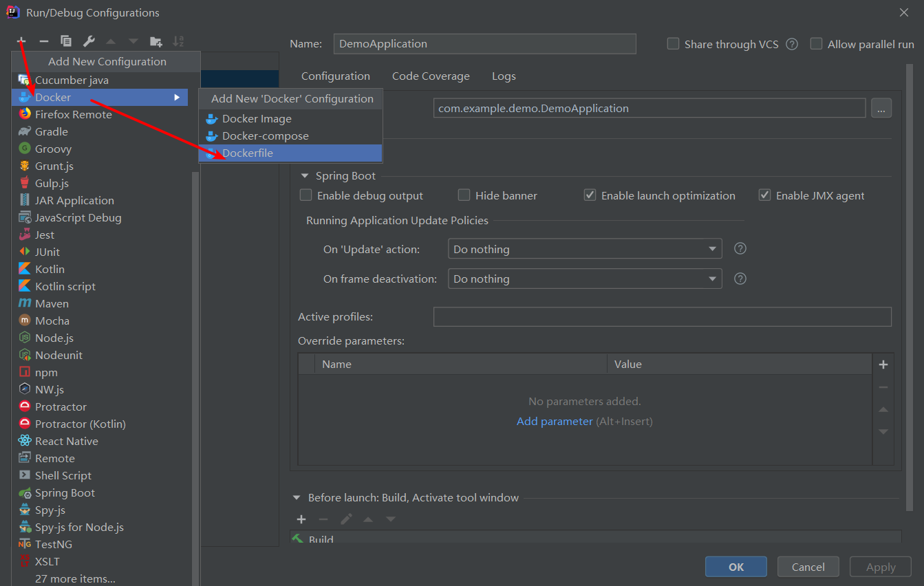
Task: Choose Gradle configuration type
Action: pyautogui.click(x=100, y=131)
